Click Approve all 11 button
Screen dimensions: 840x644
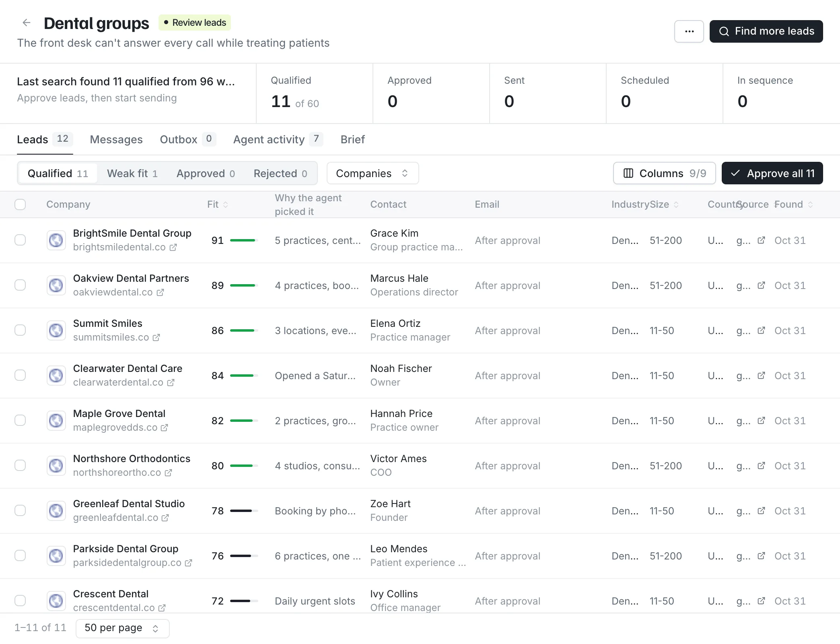point(772,173)
